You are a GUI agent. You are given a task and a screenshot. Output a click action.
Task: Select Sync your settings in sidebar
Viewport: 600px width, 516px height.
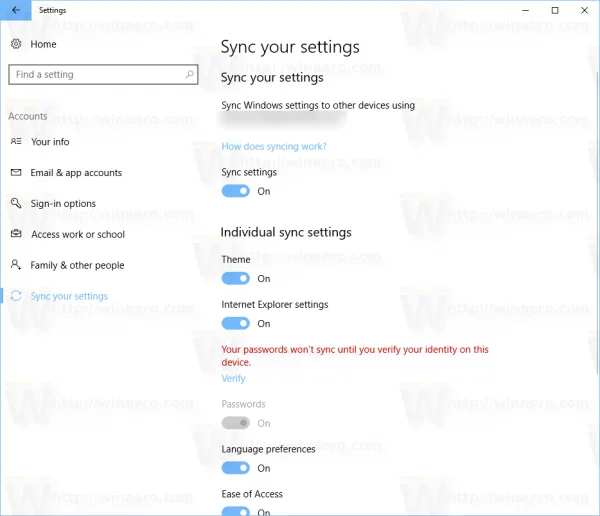69,296
